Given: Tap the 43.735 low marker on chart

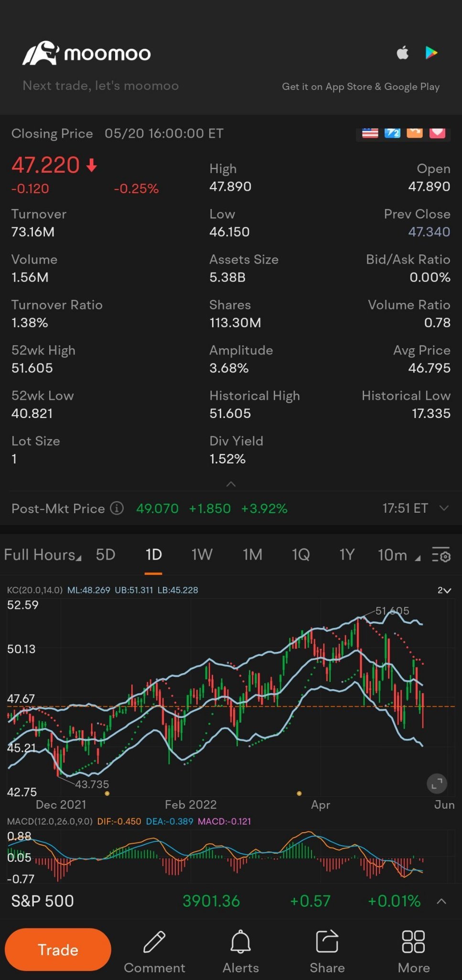Looking at the screenshot, I should pos(92,784).
